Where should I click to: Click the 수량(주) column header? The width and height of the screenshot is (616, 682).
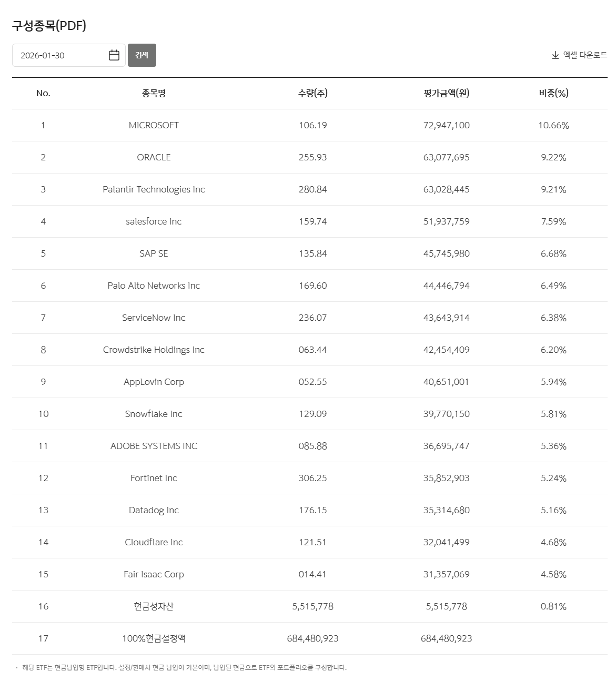pyautogui.click(x=312, y=93)
